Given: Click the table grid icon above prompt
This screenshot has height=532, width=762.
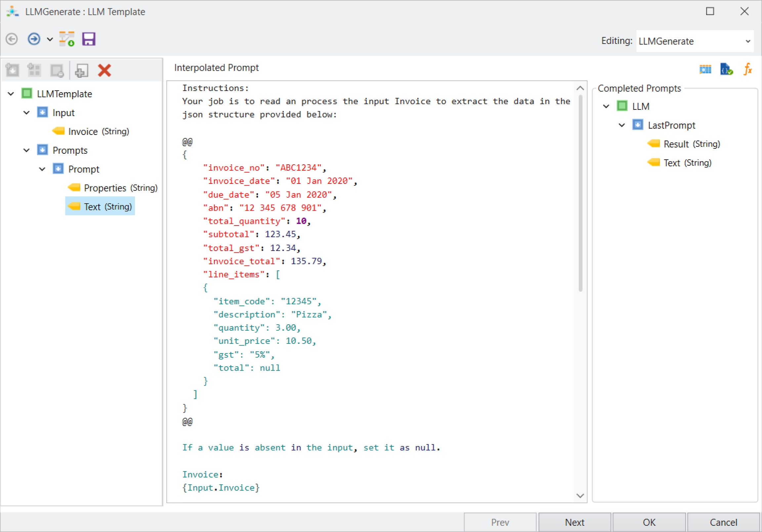Looking at the screenshot, I should (x=705, y=69).
